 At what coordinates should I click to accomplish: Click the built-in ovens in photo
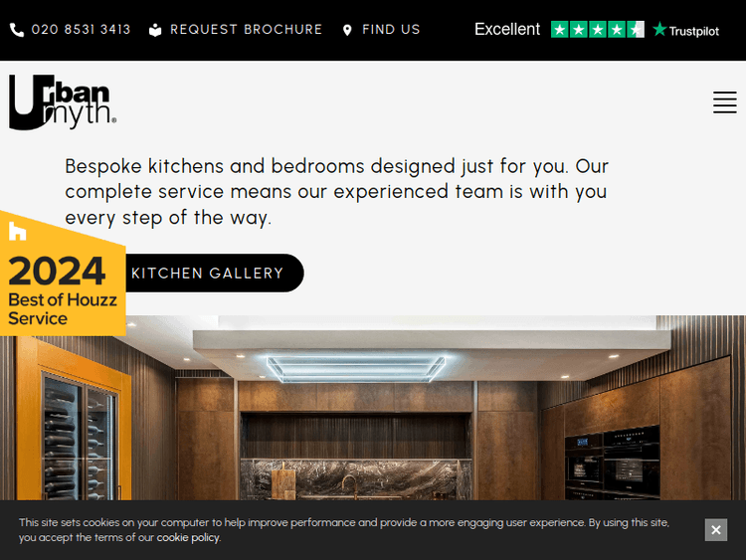click(x=613, y=464)
